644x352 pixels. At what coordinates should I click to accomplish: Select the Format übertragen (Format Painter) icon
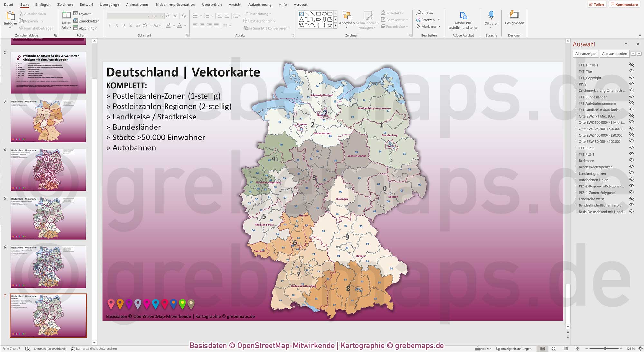pos(22,28)
